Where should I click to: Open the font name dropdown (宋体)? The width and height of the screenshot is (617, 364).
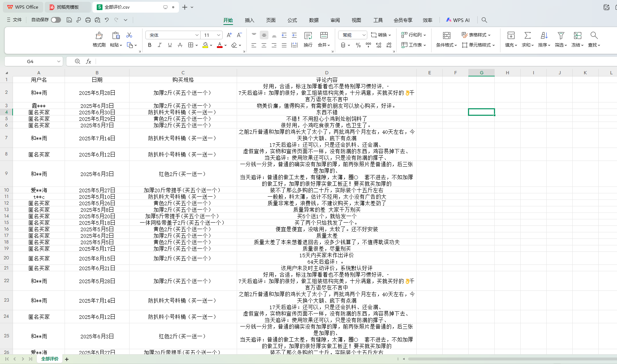tap(197, 35)
